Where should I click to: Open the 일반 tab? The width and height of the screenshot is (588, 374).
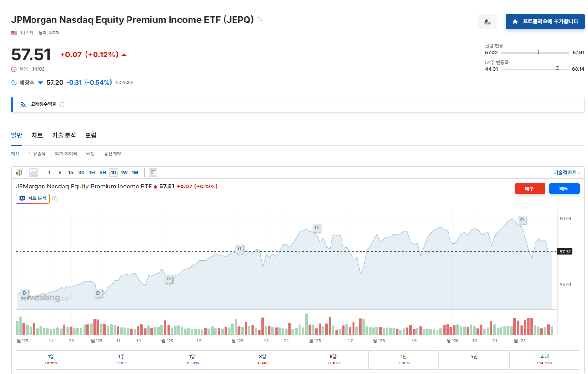(x=17, y=135)
